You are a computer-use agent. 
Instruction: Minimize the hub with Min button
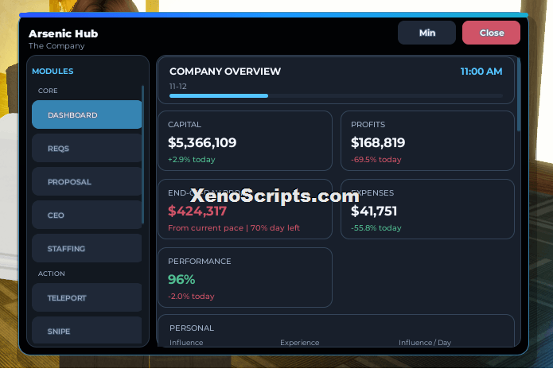[x=426, y=33]
